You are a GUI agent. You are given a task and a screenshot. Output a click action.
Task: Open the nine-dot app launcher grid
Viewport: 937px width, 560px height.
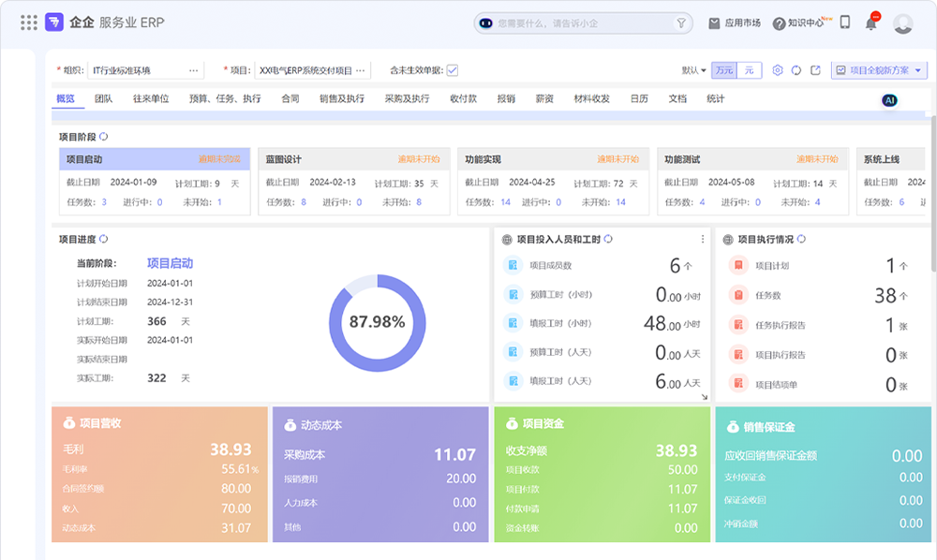[x=29, y=22]
